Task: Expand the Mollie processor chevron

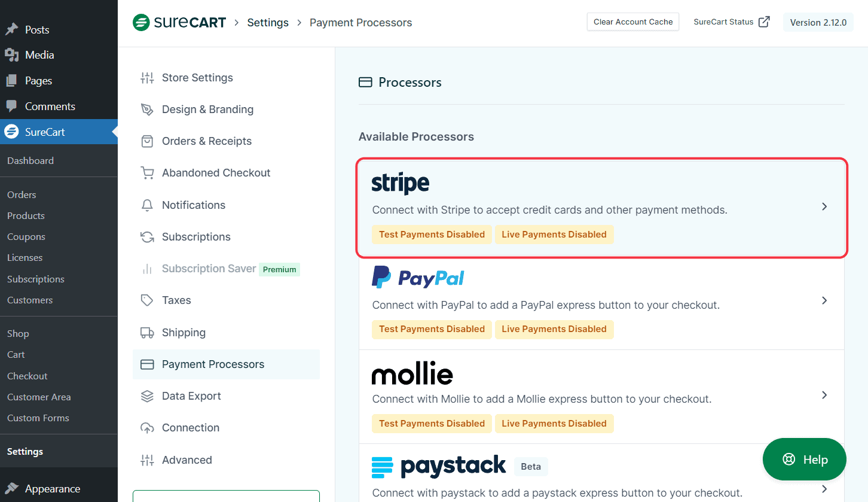Action: (824, 395)
